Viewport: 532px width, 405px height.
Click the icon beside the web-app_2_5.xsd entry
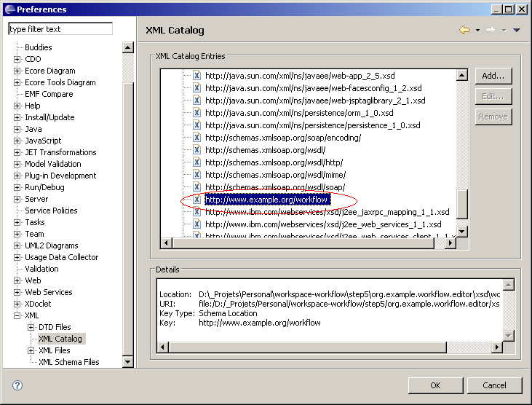tap(196, 75)
